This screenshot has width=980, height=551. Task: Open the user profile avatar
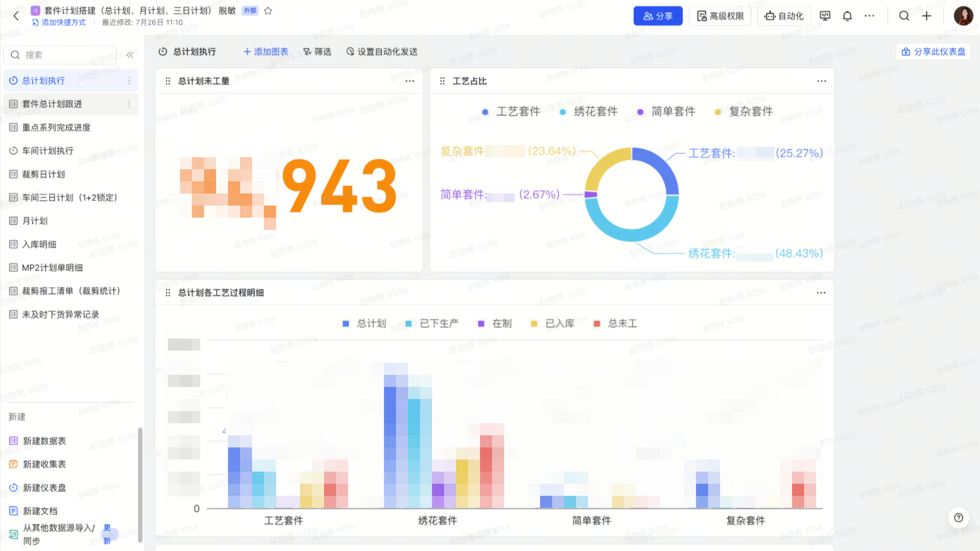[x=963, y=16]
